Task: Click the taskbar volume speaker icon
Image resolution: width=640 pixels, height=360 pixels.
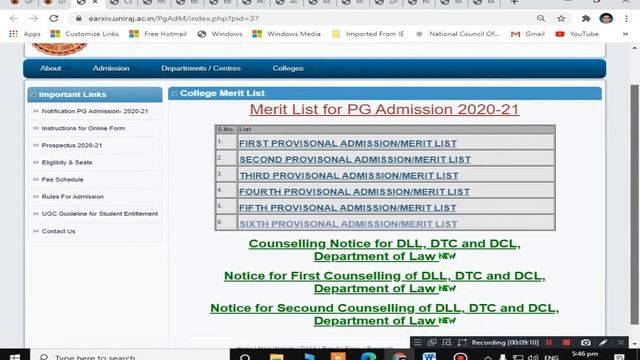Action: 533,357
